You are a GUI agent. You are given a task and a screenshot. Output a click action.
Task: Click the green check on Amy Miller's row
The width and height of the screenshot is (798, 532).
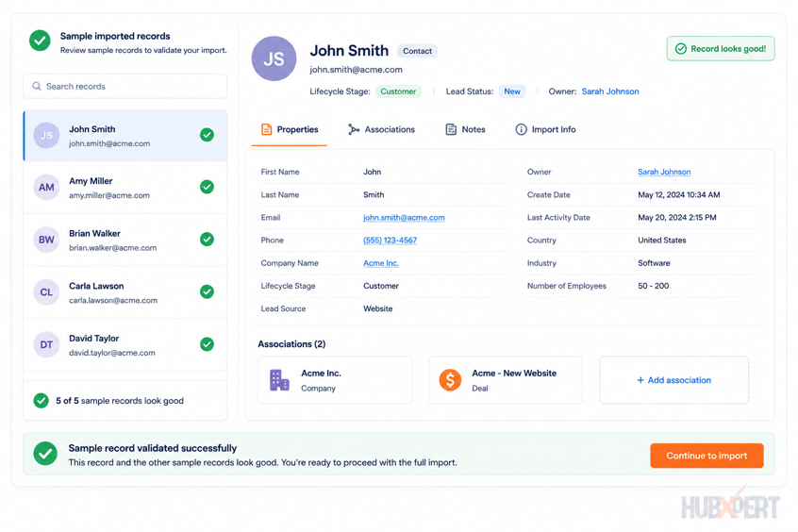pyautogui.click(x=207, y=187)
